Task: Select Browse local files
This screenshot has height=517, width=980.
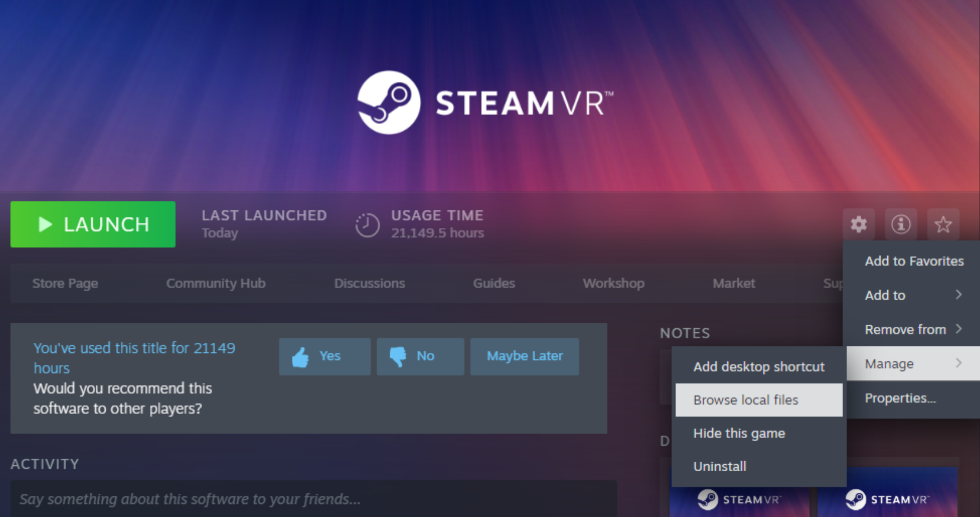Action: (x=758, y=400)
